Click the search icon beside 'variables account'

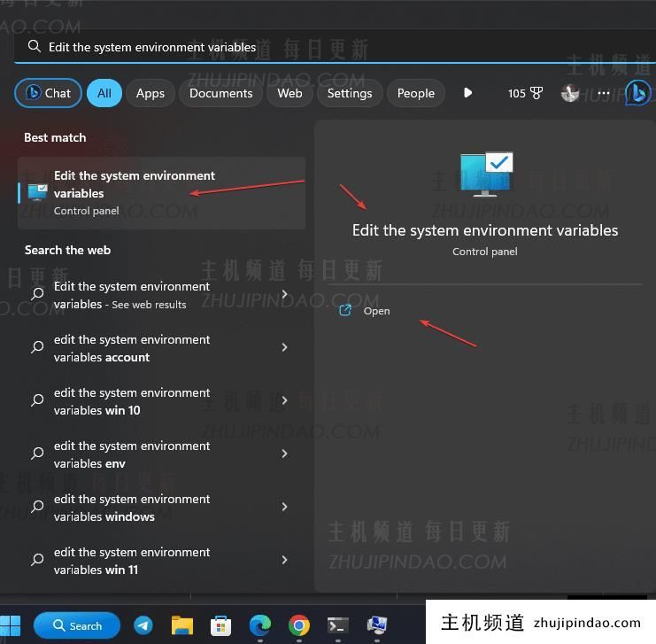pos(37,347)
